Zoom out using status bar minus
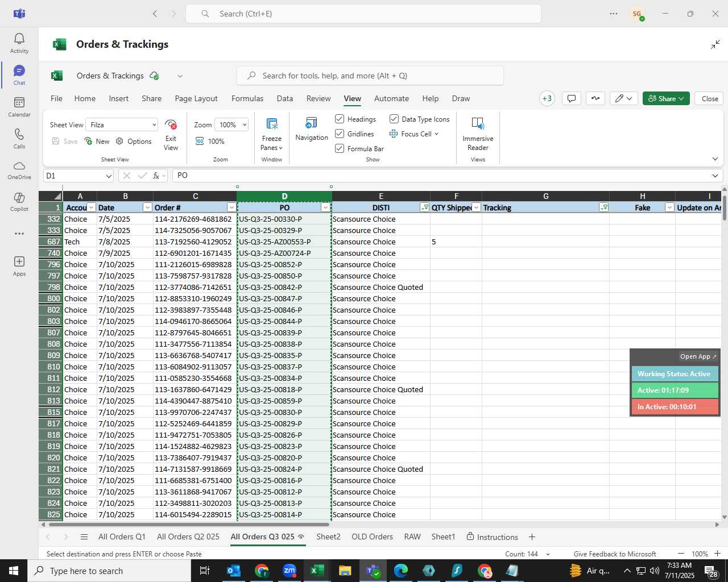 (681, 554)
